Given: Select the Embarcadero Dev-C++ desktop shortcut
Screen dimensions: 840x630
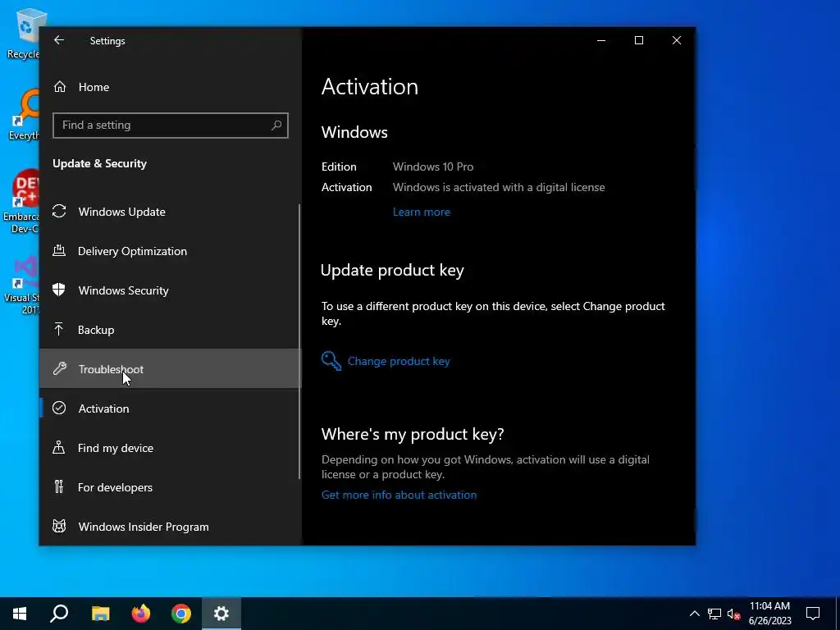Looking at the screenshot, I should pos(22,202).
